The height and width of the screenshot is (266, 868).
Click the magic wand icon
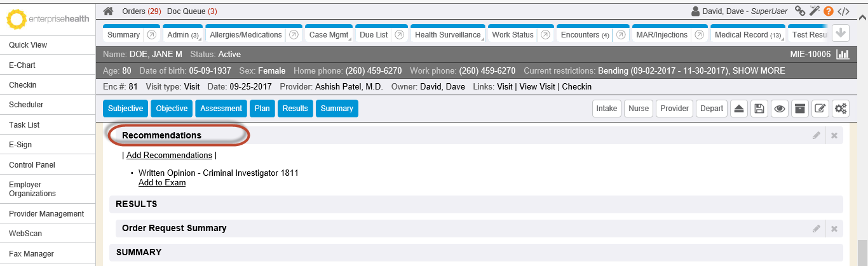815,11
